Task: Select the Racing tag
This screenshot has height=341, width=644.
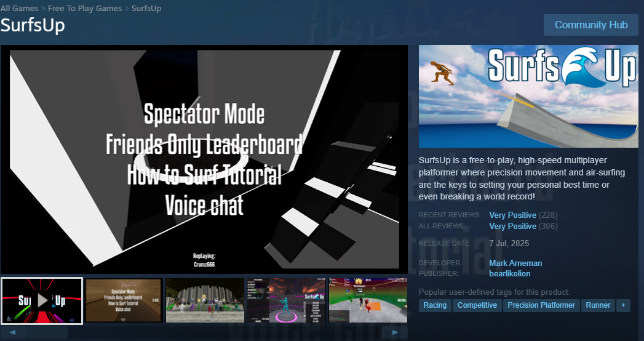Action: [x=435, y=305]
